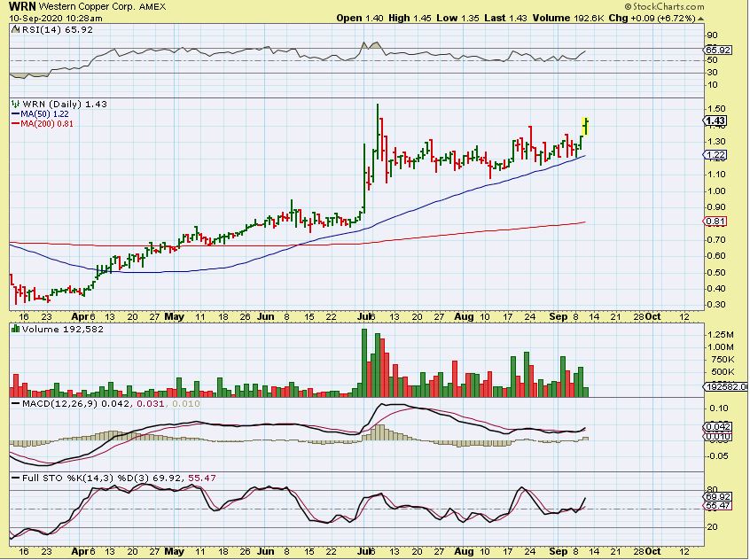Click the Volume 192,582 panel label
Image resolution: width=750 pixels, height=560 pixels.
(x=62, y=329)
